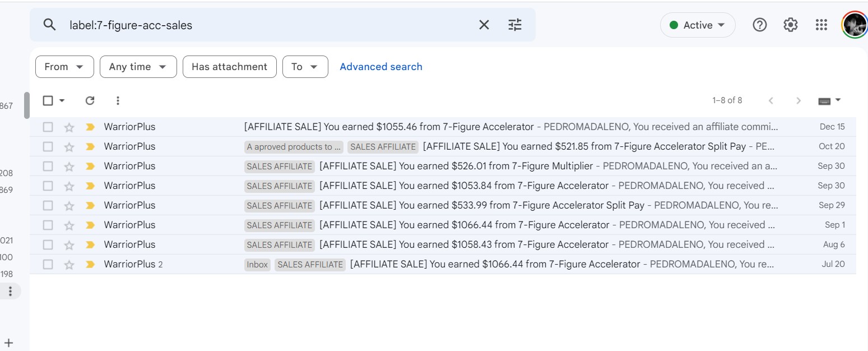The height and width of the screenshot is (351, 868).
Task: Open the More options three-dot toolbar menu
Action: 118,100
